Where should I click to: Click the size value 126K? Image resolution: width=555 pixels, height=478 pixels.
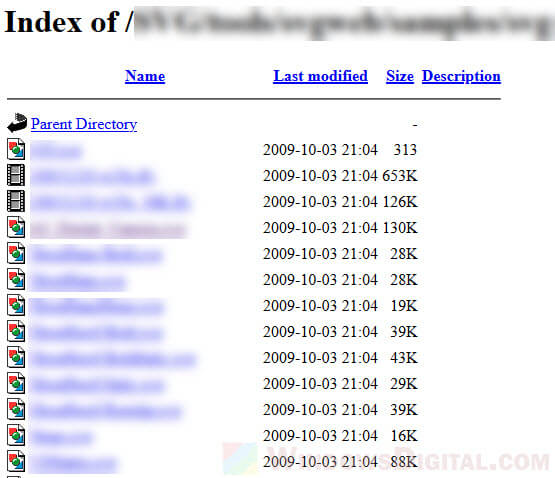(400, 202)
